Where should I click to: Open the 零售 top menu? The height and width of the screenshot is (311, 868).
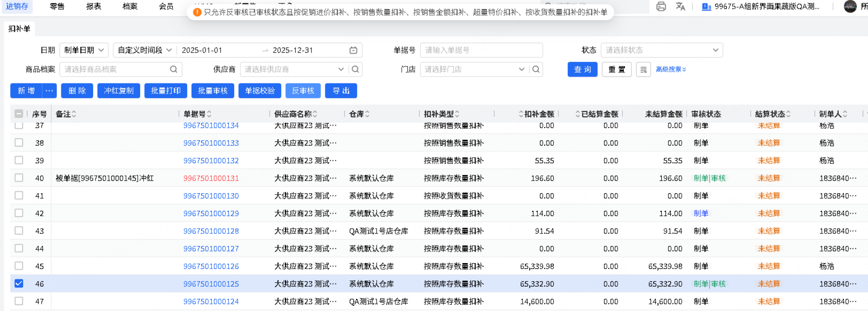click(x=57, y=6)
